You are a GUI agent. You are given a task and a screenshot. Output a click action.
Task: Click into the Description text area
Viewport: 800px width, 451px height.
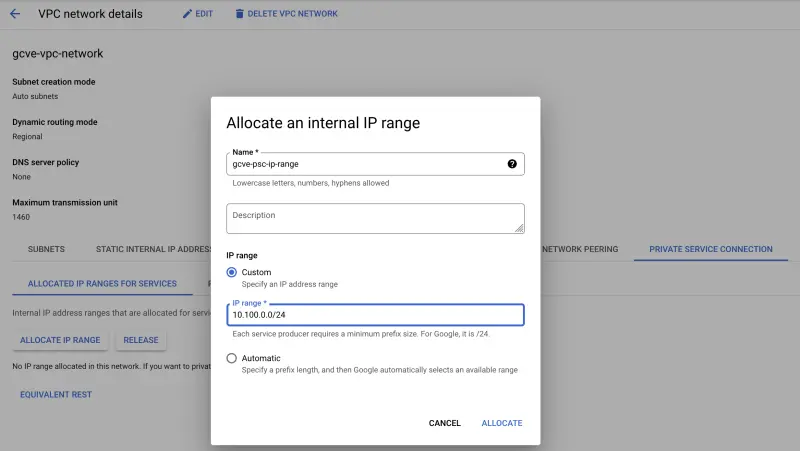tap(375, 218)
